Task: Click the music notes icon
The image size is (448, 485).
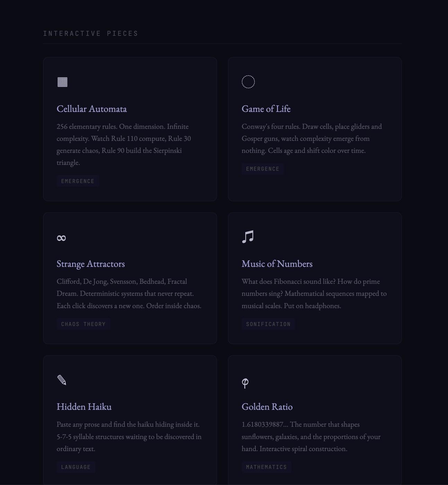Action: [248, 237]
